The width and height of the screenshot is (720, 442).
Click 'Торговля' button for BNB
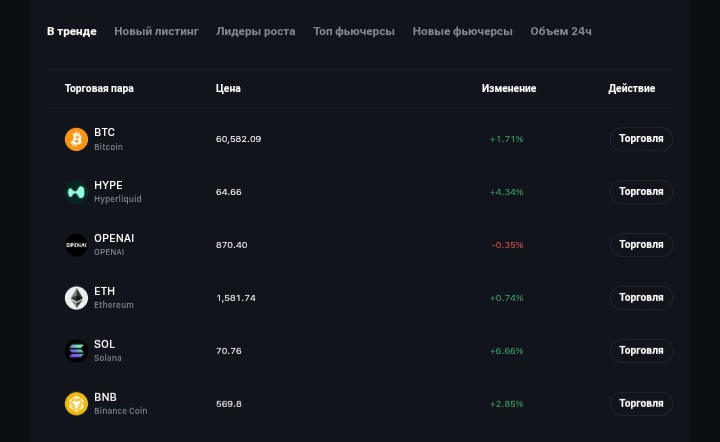(x=641, y=403)
